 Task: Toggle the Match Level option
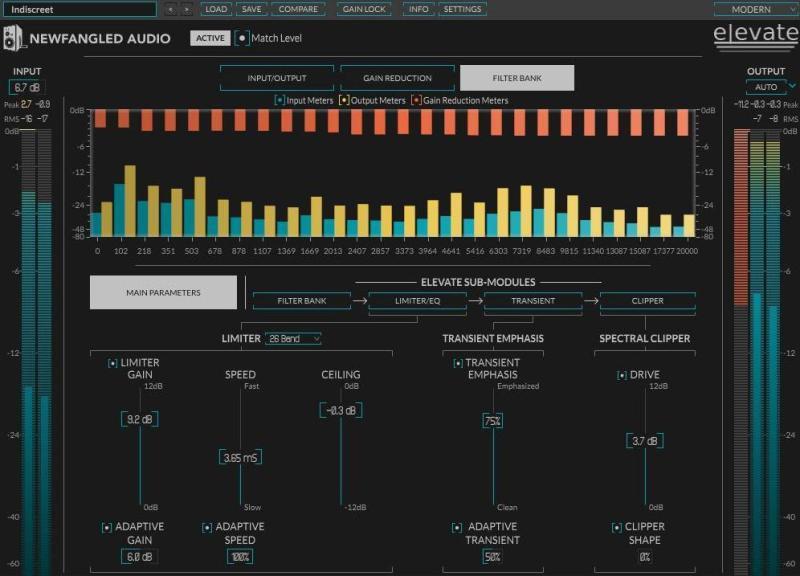click(242, 38)
